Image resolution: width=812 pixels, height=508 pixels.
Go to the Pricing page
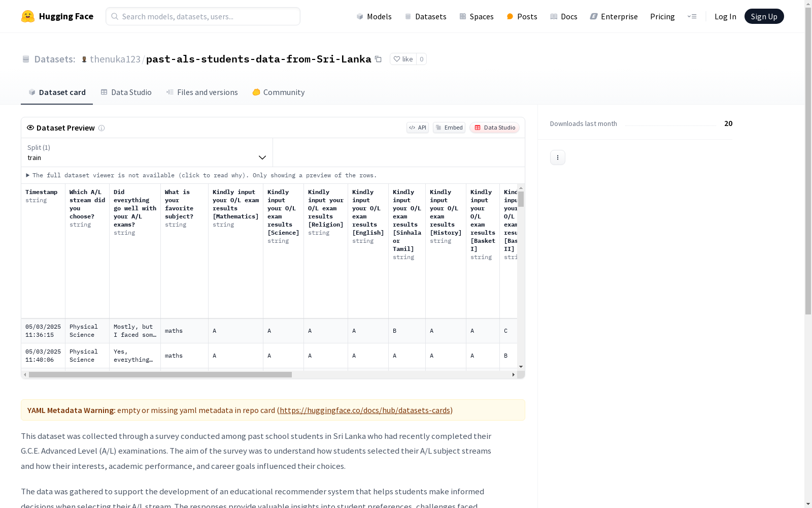[x=662, y=16]
